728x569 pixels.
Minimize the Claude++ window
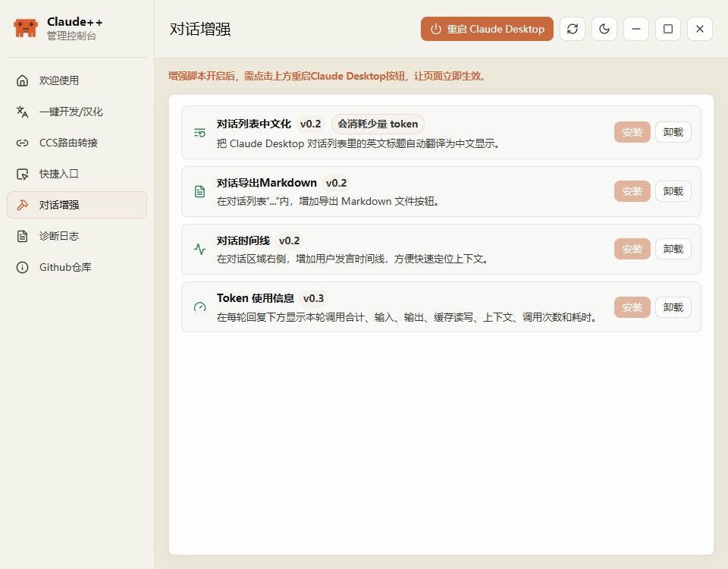[636, 29]
